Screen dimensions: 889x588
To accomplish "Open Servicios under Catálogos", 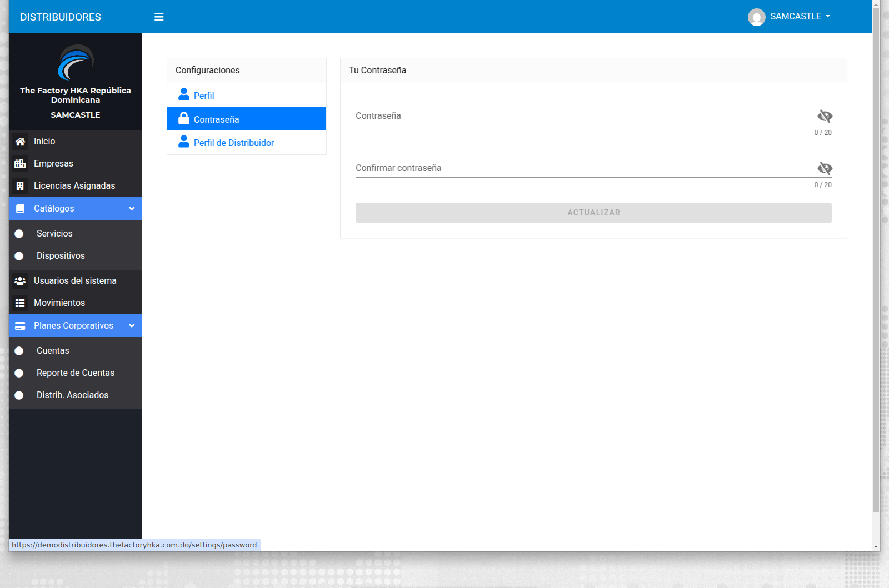I will coord(76,234).
